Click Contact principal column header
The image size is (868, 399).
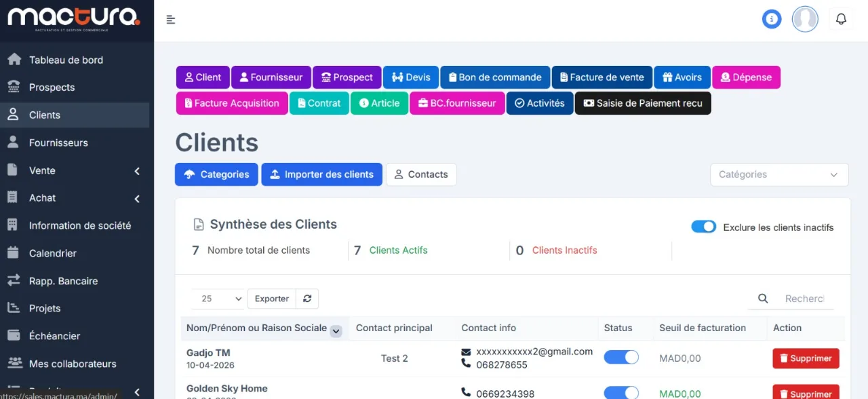coord(394,328)
